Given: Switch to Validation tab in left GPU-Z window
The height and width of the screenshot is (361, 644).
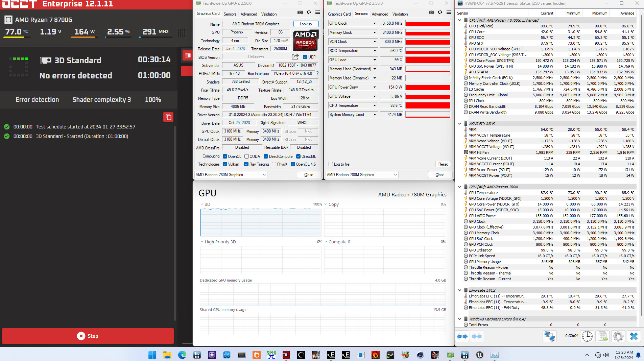Looking at the screenshot, I should [x=269, y=14].
